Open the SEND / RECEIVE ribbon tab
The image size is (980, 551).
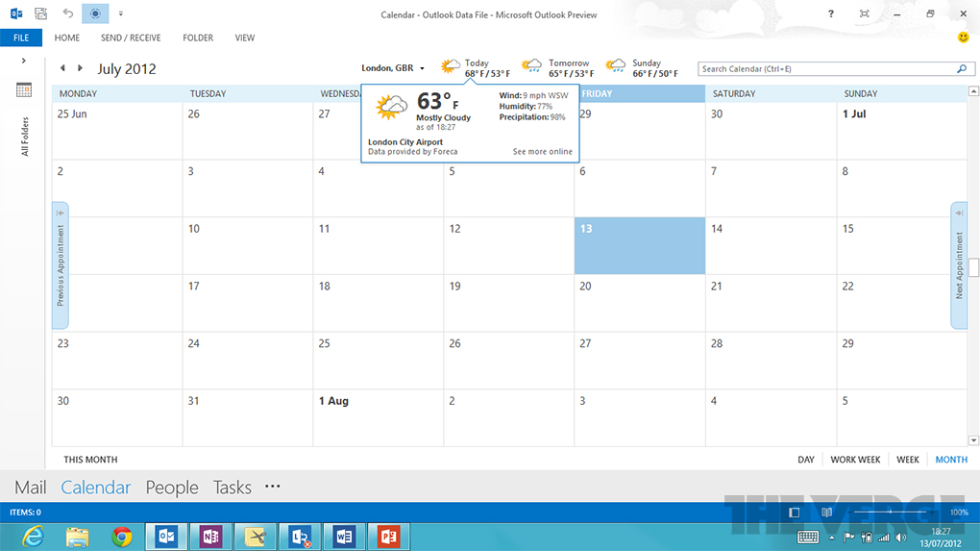point(131,38)
